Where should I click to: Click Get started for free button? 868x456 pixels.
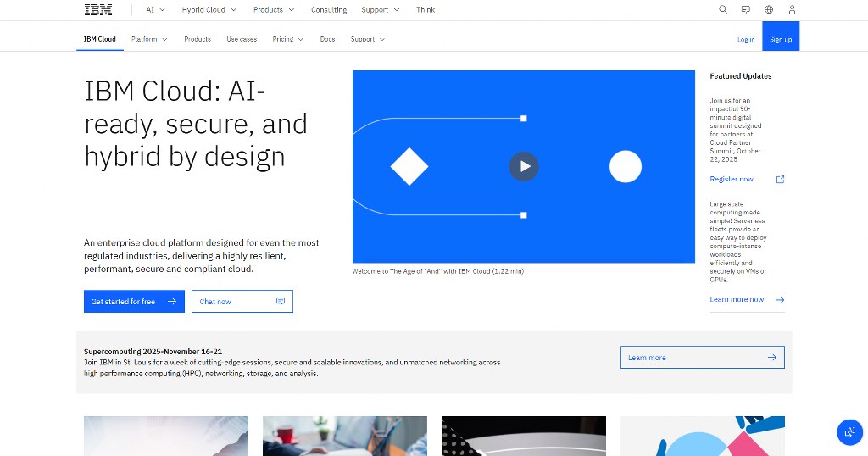134,302
